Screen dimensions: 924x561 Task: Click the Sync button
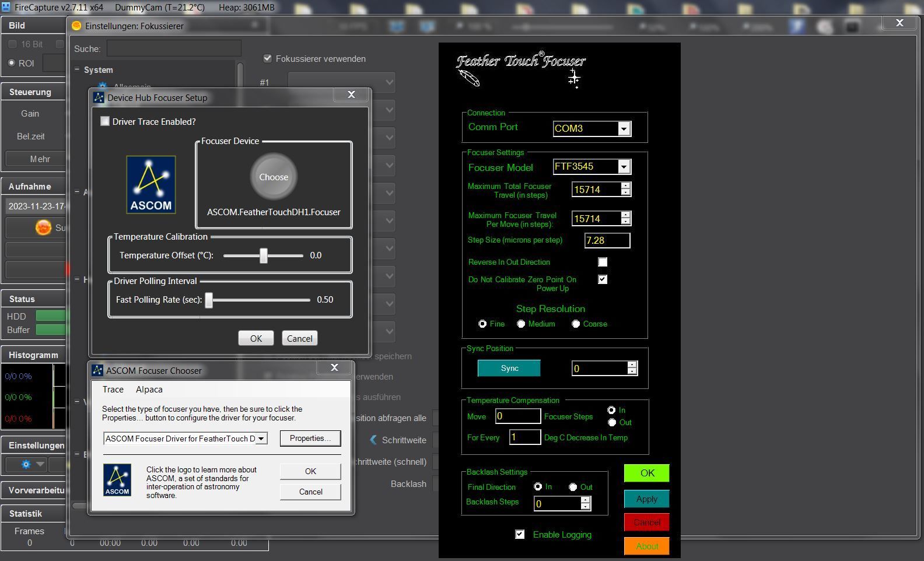tap(509, 368)
